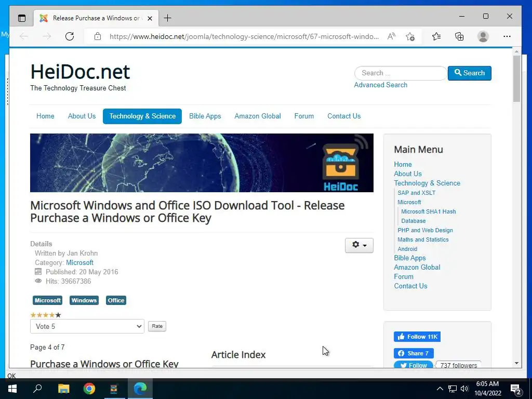This screenshot has width=532, height=399.
Task: Open the Windows Start menu
Action: tap(12, 389)
